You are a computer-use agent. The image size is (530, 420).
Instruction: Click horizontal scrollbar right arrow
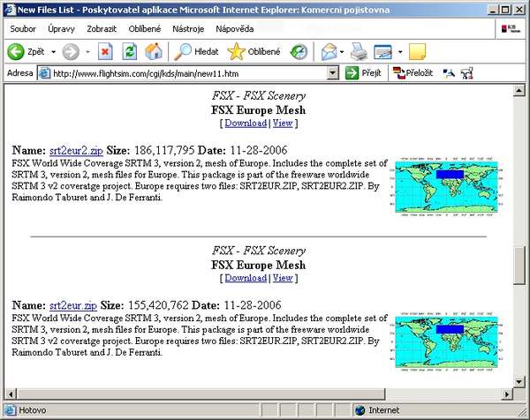point(507,394)
